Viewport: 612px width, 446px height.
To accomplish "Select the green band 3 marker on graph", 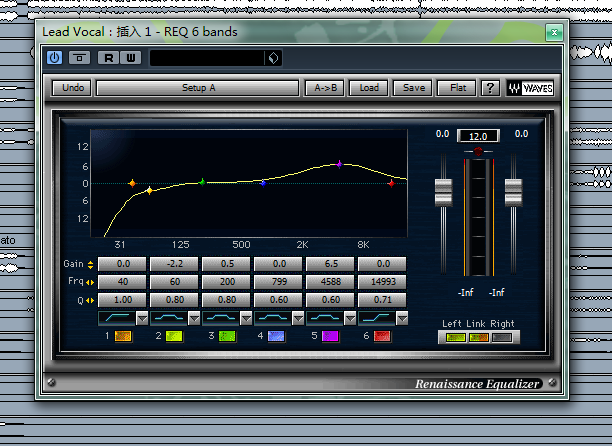I will point(202,182).
